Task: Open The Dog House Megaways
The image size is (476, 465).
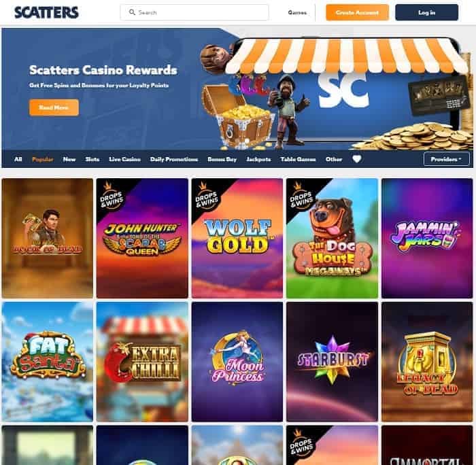Action: [332, 238]
